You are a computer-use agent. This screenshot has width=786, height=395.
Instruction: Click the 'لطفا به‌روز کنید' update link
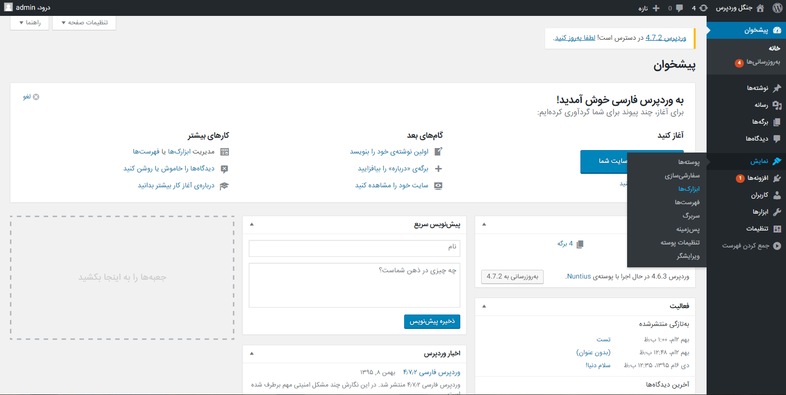pyautogui.click(x=574, y=38)
